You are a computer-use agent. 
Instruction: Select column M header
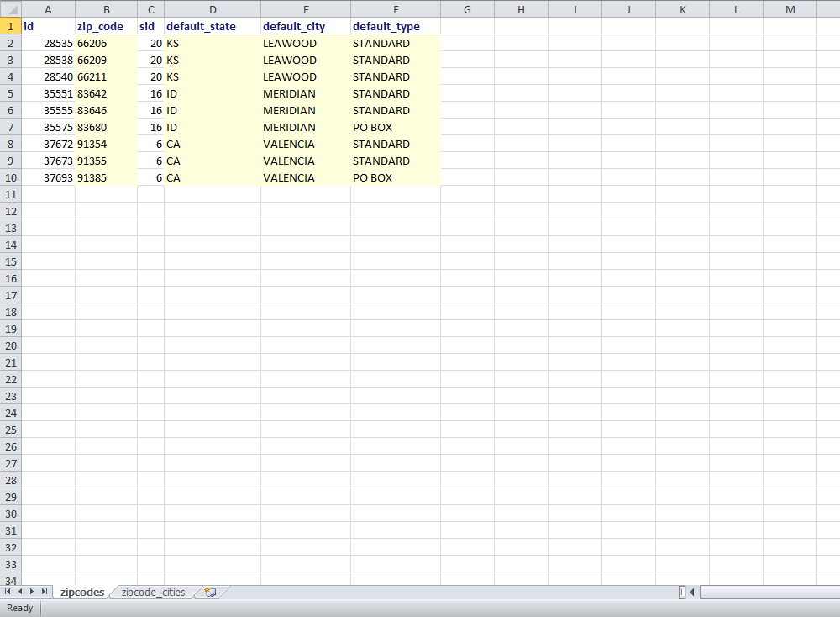coord(790,9)
